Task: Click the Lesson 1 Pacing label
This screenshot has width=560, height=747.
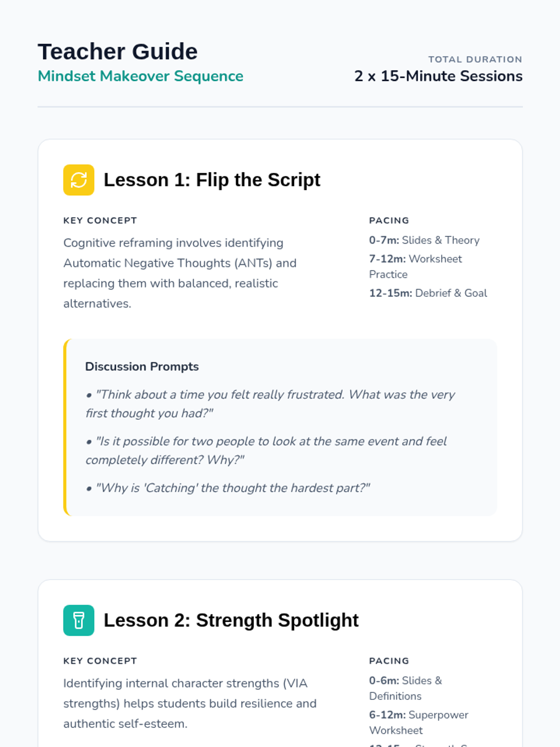Action: 389,220
